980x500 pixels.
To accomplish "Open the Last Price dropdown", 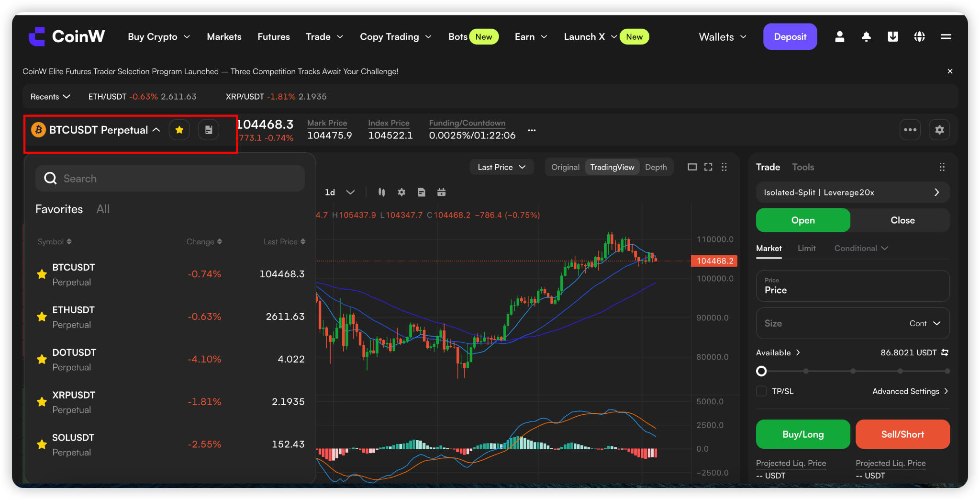I will click(x=501, y=167).
